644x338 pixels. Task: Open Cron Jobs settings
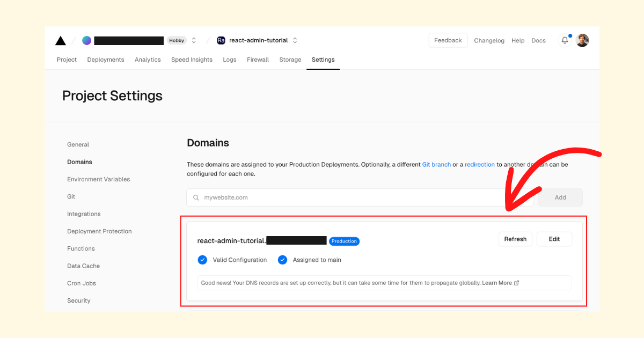coord(82,283)
